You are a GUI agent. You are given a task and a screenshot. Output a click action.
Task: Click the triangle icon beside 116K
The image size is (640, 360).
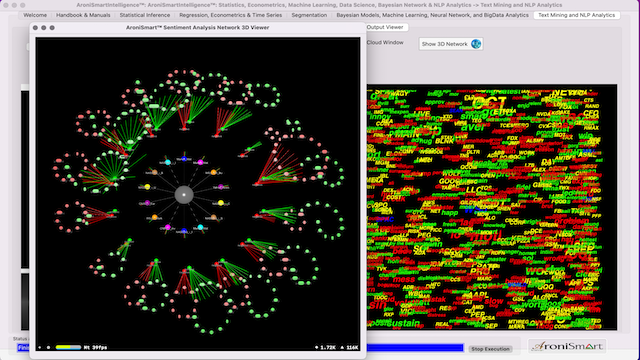342,348
